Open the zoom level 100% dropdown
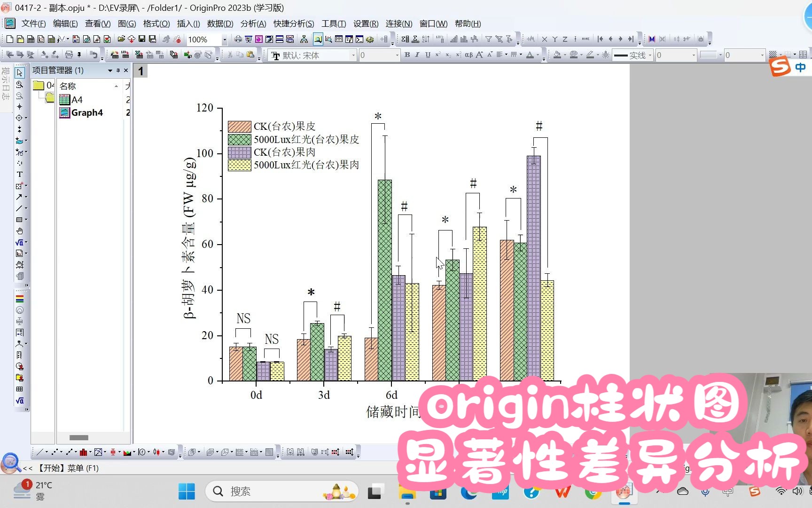The width and height of the screenshot is (812, 508). click(225, 40)
